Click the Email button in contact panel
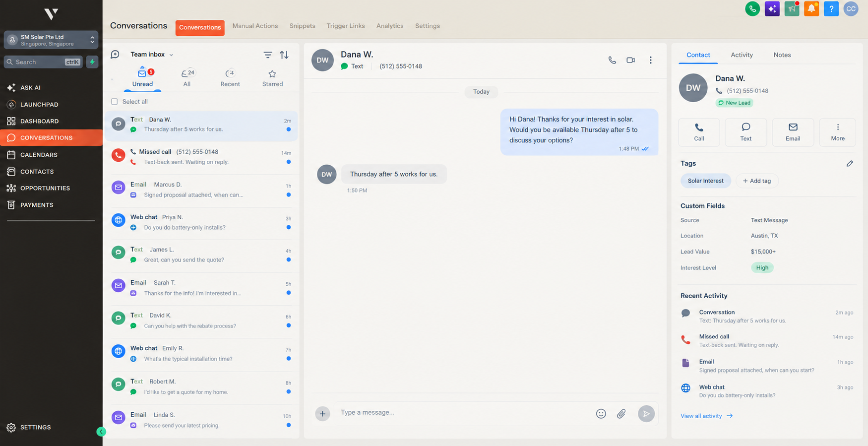 coord(793,132)
